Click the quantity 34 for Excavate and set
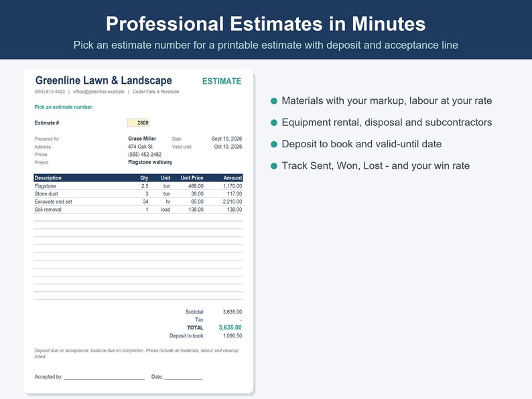The height and width of the screenshot is (399, 532). click(145, 202)
